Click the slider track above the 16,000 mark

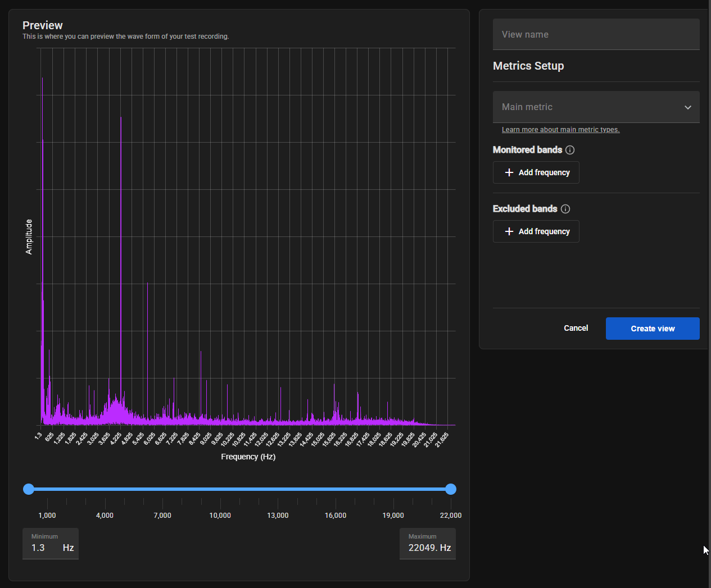pos(336,489)
